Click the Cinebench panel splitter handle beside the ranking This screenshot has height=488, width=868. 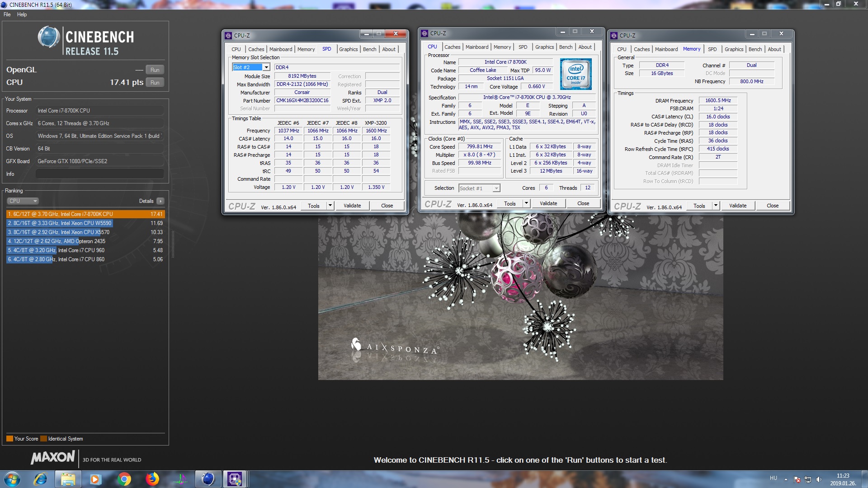(173, 244)
